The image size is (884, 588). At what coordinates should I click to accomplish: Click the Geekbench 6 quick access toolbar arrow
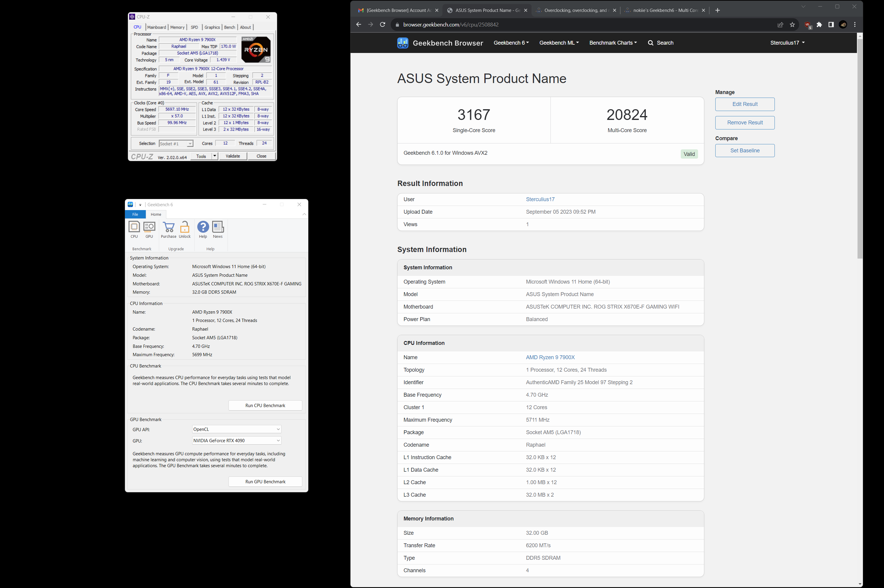tap(140, 205)
